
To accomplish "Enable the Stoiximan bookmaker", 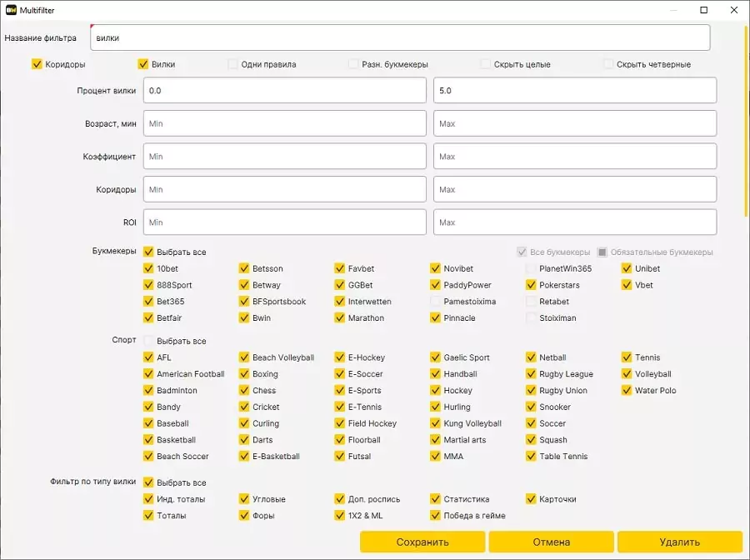I will click(531, 317).
